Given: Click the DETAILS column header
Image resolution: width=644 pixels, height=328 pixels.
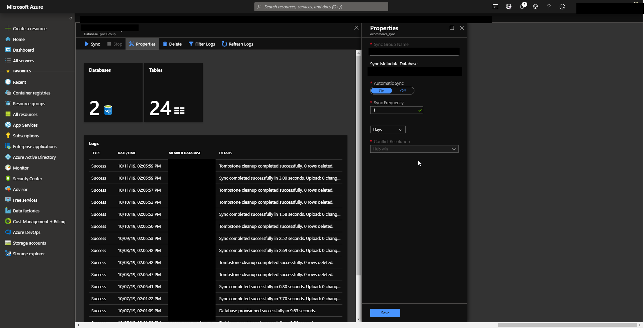Looking at the screenshot, I should 226,153.
